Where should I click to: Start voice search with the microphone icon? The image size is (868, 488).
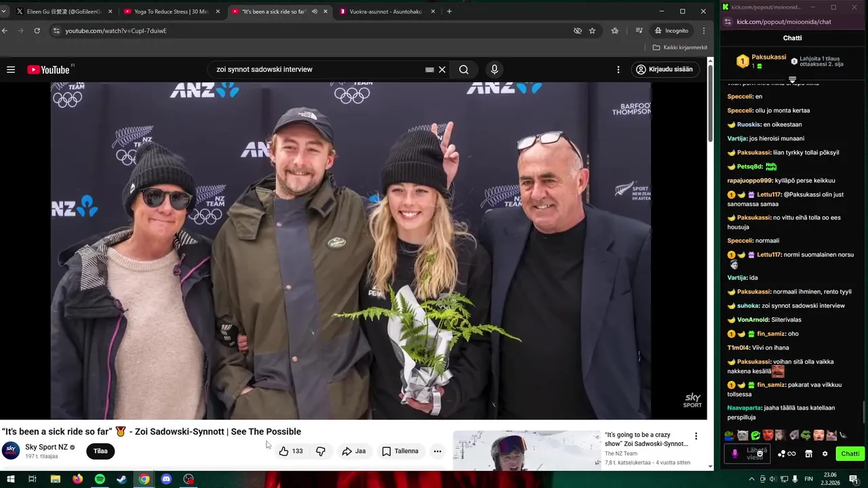[x=494, y=69]
